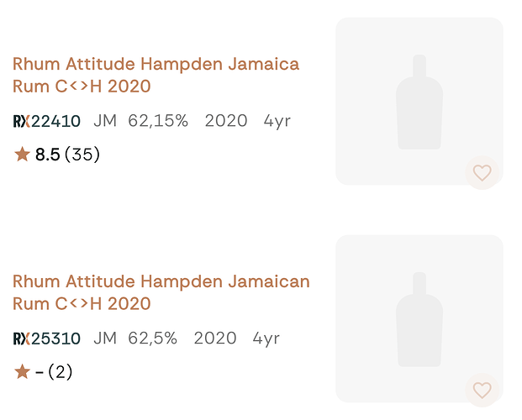Click the 8.5 rating score
Viewport: 522px width, 420px height.
coord(47,155)
